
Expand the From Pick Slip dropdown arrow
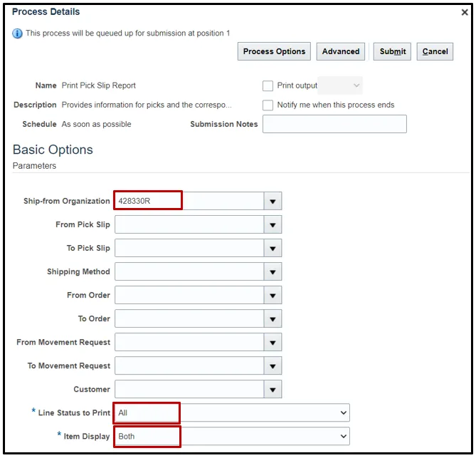tap(273, 225)
